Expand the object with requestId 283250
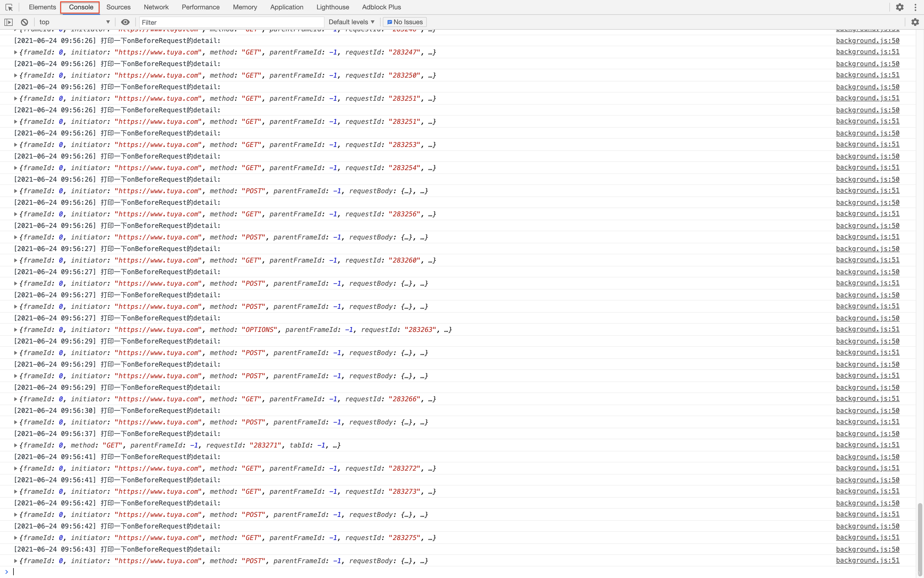 pyautogui.click(x=16, y=75)
